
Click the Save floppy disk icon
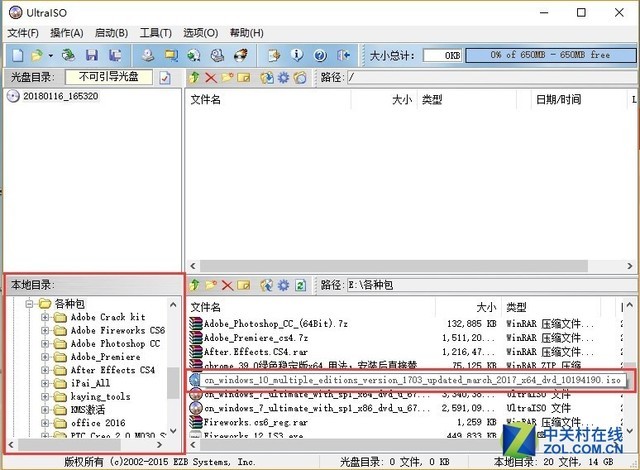pyautogui.click(x=91, y=55)
